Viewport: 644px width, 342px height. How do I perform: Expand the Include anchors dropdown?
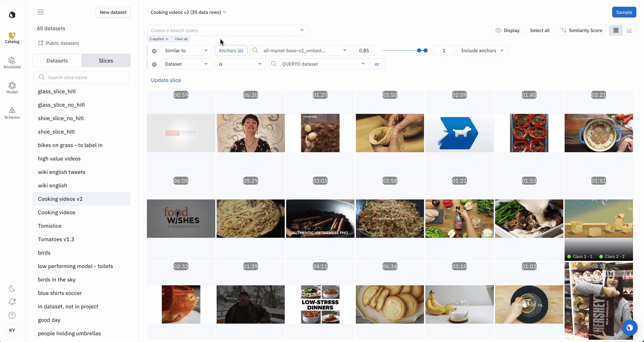(482, 50)
